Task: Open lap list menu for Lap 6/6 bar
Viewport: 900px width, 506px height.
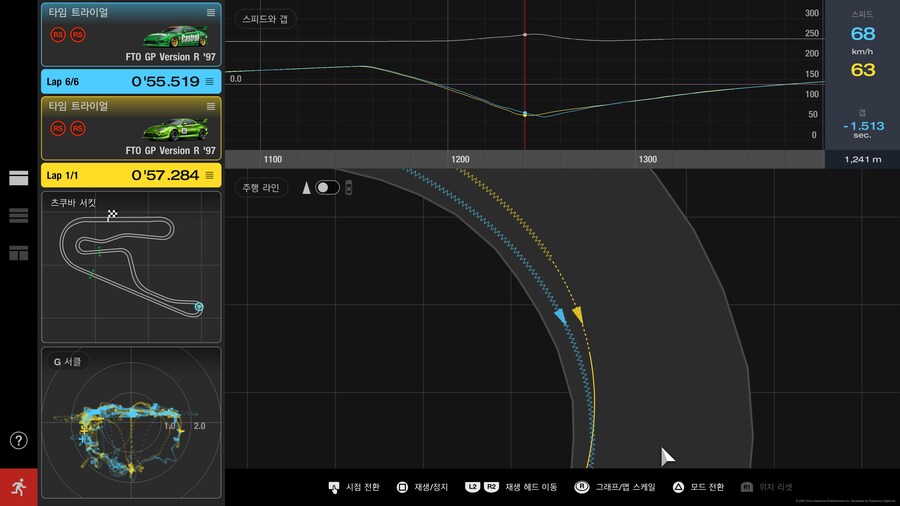Action: 210,81
